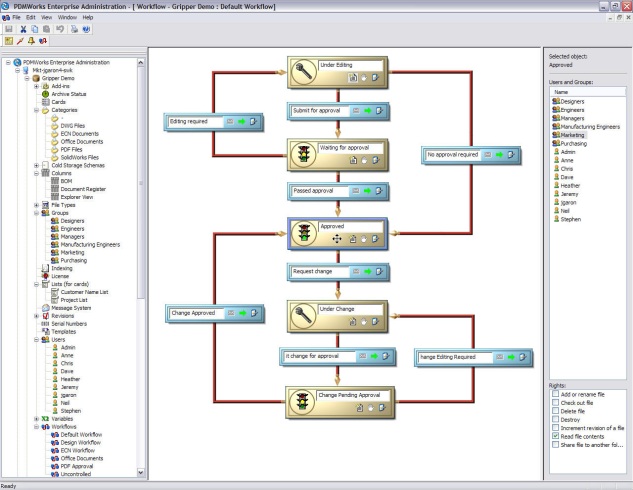Image resolution: width=633 pixels, height=490 pixels.
Task: Collapse the Categories tree node
Action: (x=36, y=110)
